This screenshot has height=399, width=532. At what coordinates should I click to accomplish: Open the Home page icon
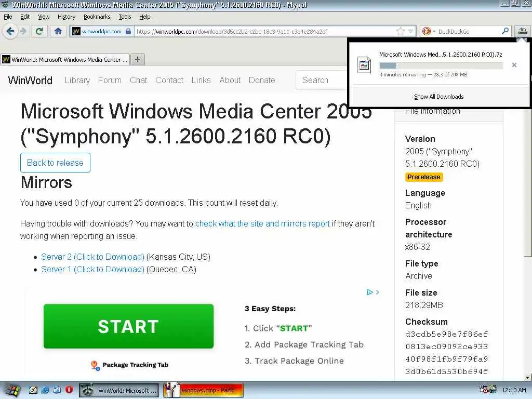pyautogui.click(x=58, y=32)
